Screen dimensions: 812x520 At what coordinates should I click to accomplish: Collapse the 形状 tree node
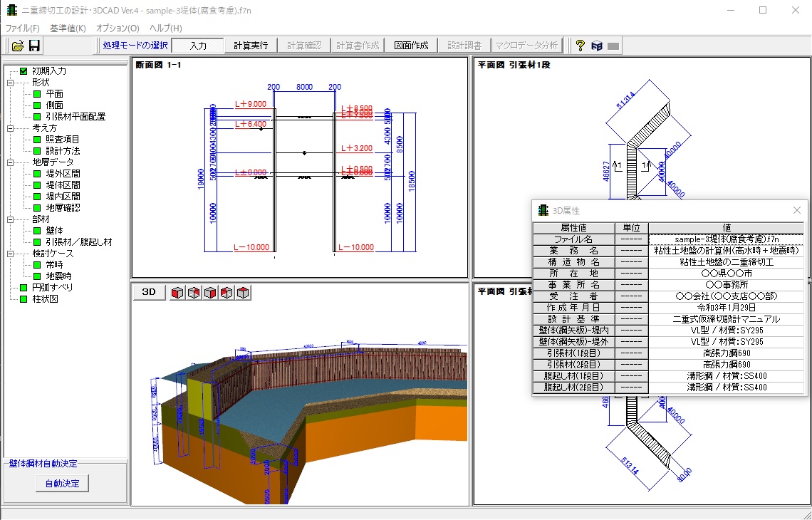pos(10,83)
